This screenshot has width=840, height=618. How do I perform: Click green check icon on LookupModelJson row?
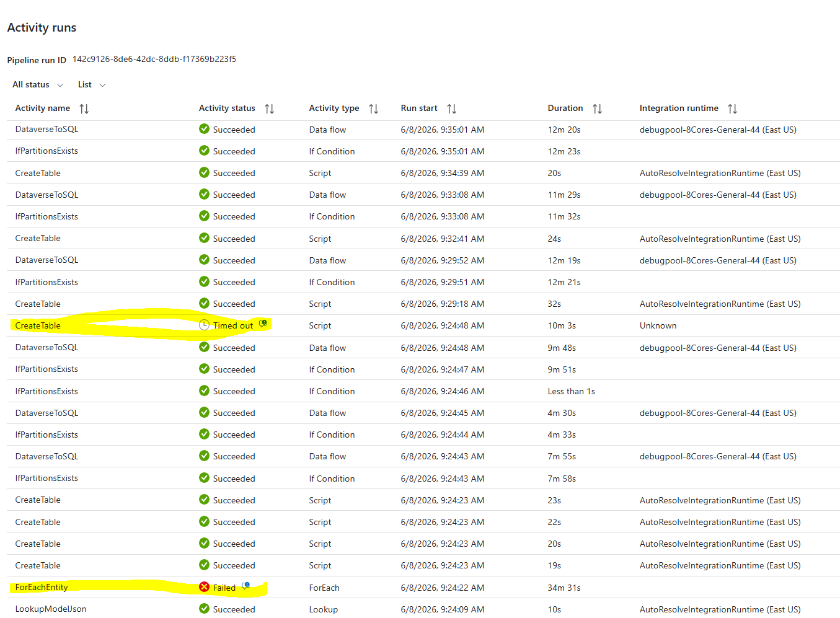(204, 609)
